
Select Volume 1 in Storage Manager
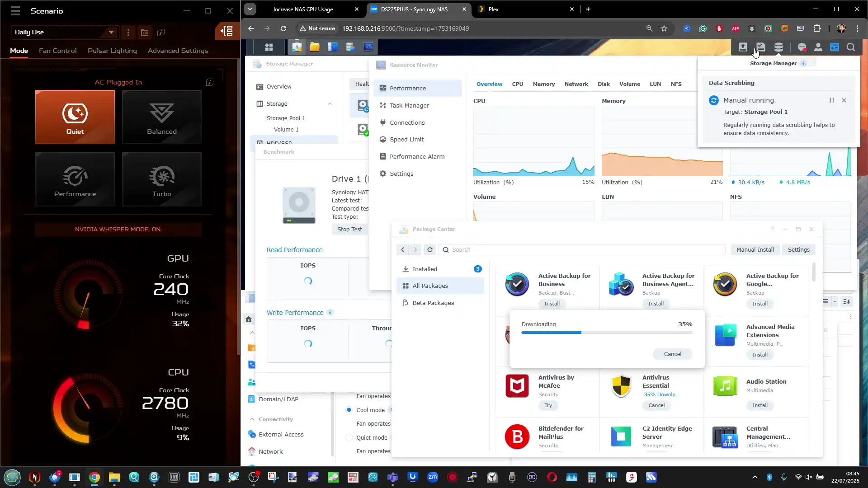286,129
